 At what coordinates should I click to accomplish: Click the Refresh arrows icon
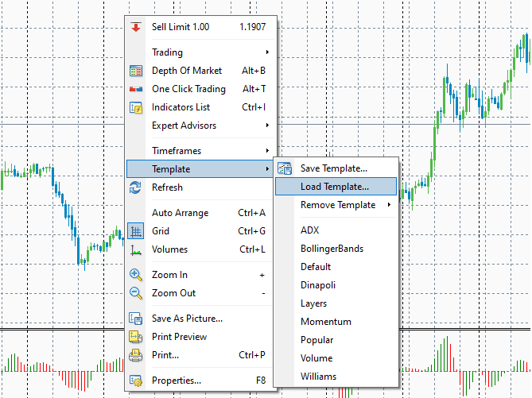(x=136, y=187)
